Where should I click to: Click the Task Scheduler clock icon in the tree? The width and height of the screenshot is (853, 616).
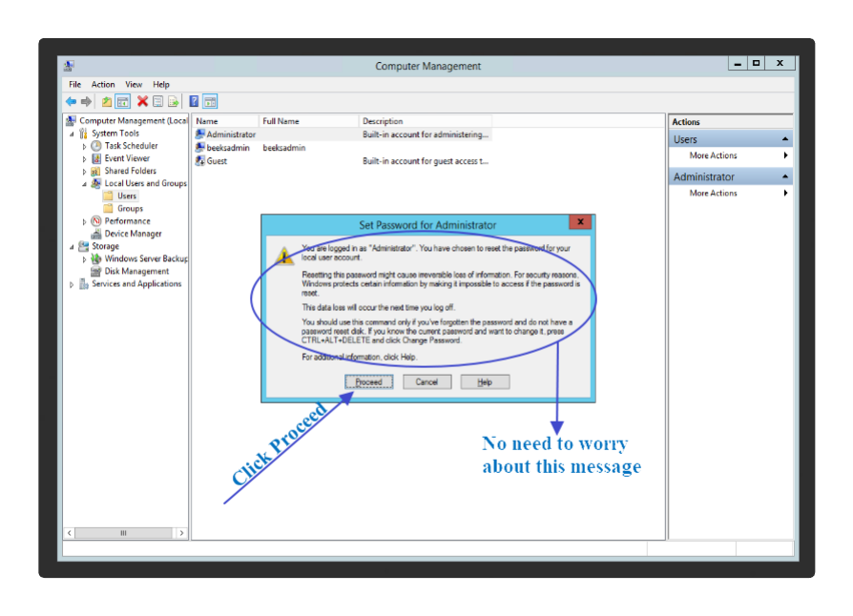click(x=96, y=146)
